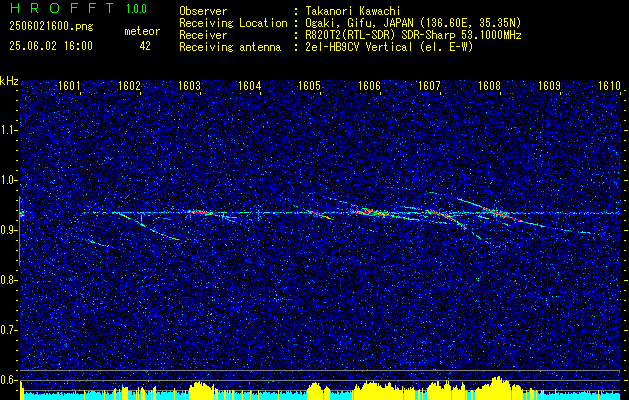Click the 1609 time marker
Image resolution: width=629 pixels, height=400 pixels.
coord(549,85)
